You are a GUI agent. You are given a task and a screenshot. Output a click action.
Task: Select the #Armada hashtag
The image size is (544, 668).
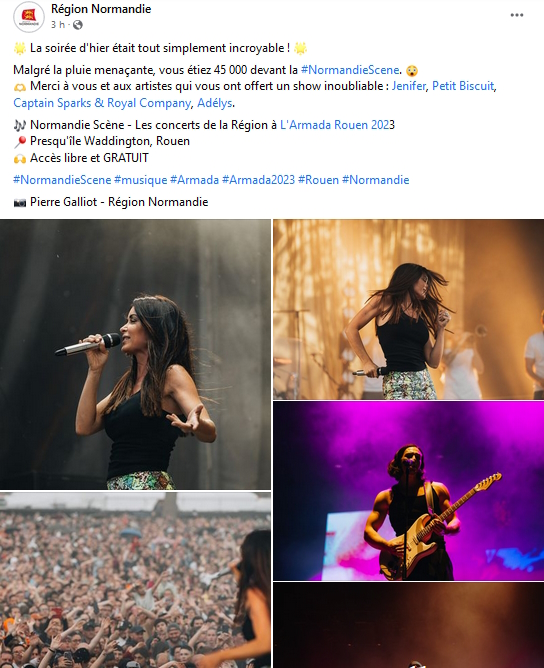click(194, 180)
